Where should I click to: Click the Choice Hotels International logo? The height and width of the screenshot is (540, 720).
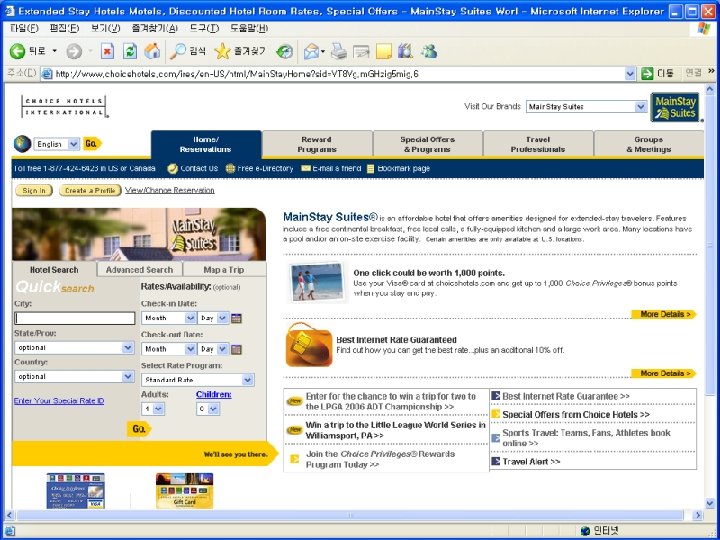[x=64, y=107]
